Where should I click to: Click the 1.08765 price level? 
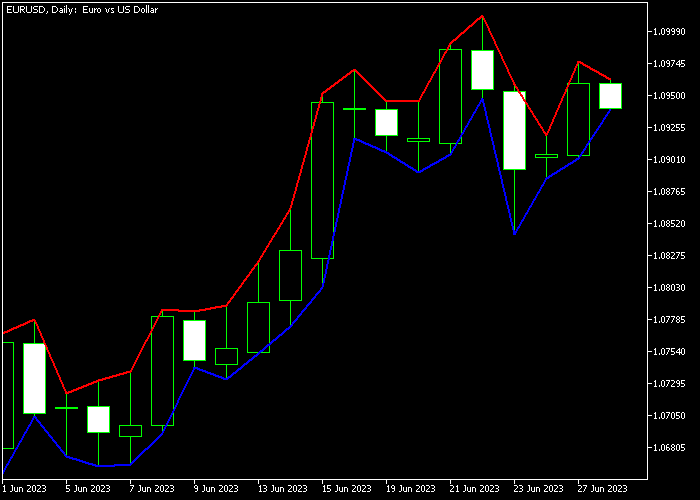[x=669, y=192]
